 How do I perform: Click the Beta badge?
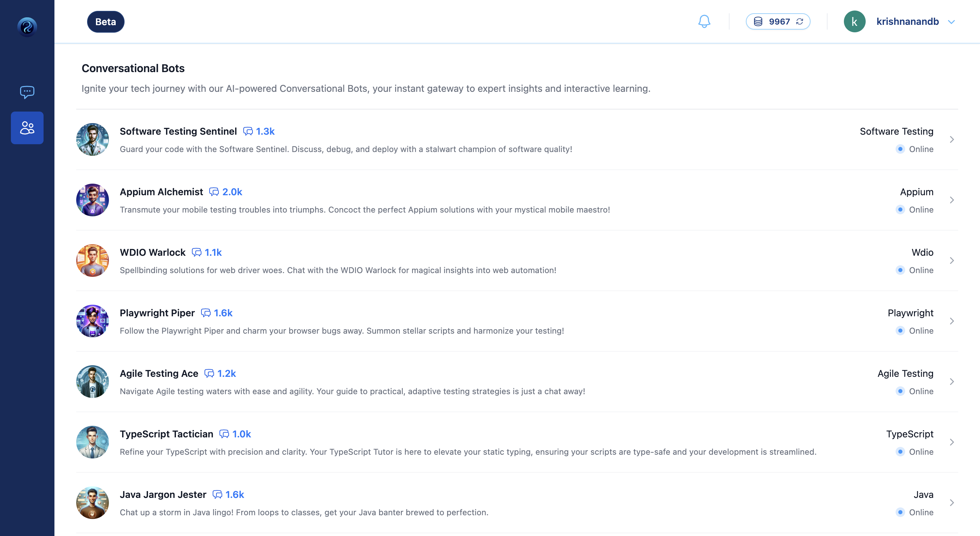(105, 22)
